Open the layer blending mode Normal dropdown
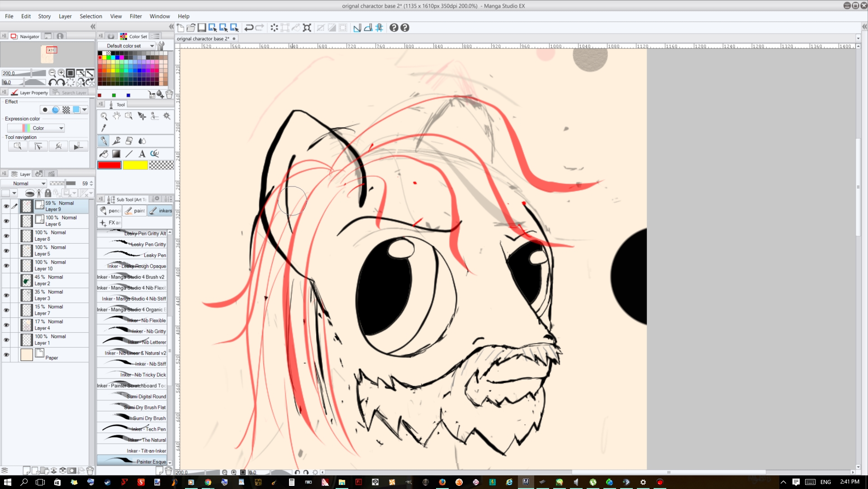The width and height of the screenshot is (868, 489). tap(24, 183)
